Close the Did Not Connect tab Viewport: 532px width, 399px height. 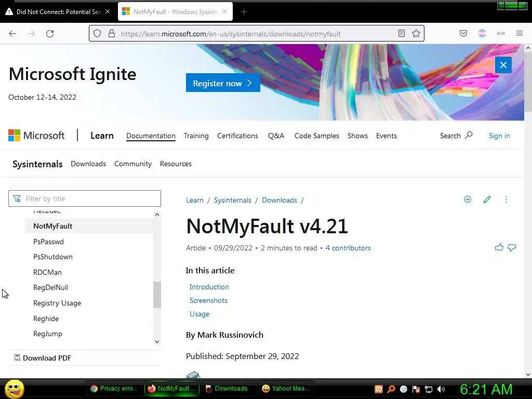[x=108, y=11]
